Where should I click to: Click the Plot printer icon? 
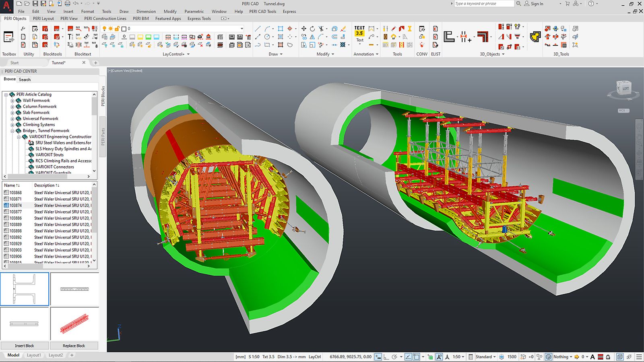point(67,4)
